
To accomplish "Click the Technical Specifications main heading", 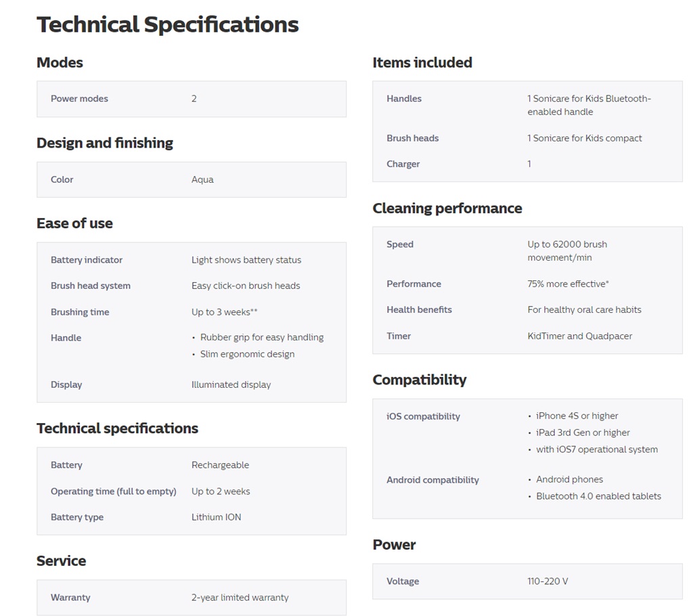I will 167,24.
